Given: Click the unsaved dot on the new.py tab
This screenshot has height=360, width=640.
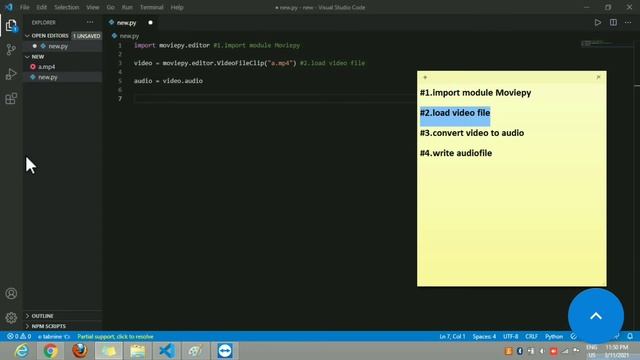Looking at the screenshot, I should point(150,22).
